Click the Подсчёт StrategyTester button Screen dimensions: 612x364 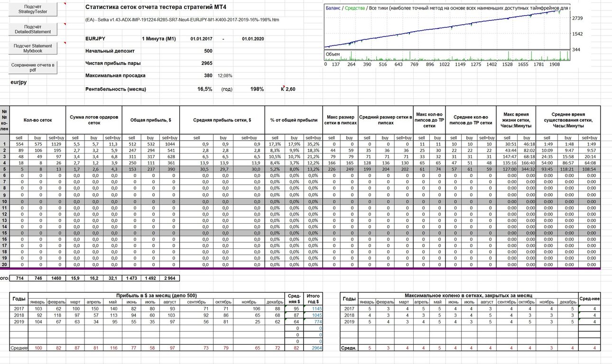(x=33, y=9)
